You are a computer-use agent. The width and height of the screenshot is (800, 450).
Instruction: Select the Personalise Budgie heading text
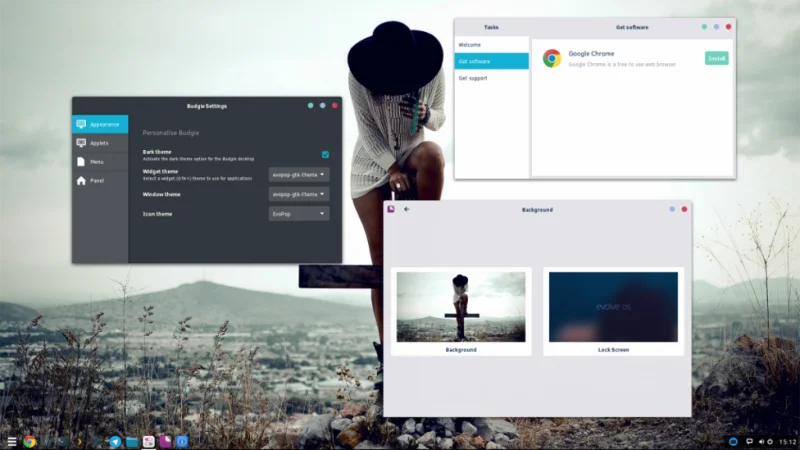(x=170, y=133)
